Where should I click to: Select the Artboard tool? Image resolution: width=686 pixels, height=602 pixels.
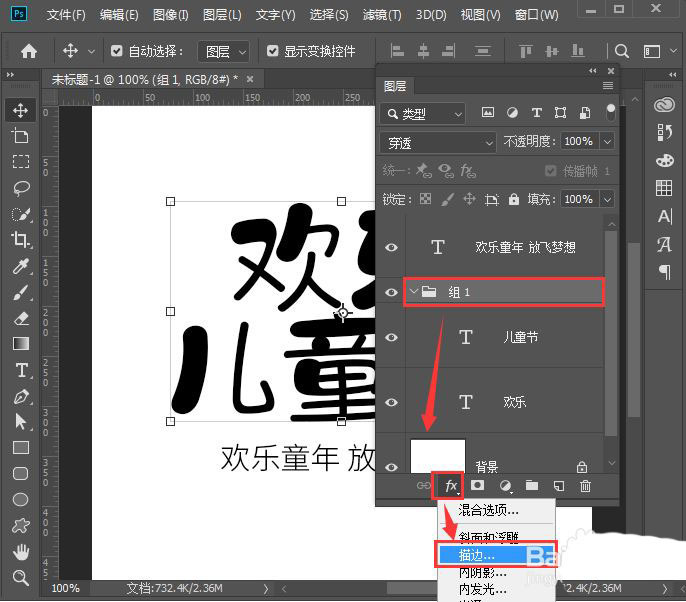click(x=20, y=136)
